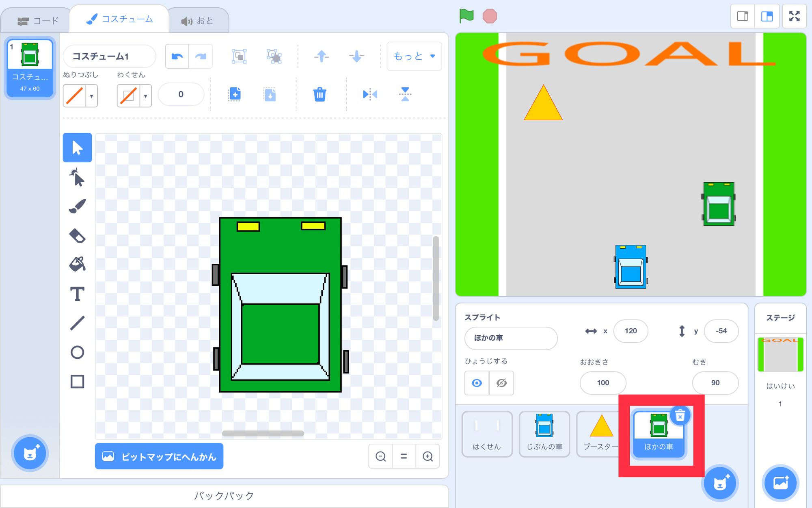Select the Brush tool
This screenshot has width=812, height=508.
tap(77, 206)
